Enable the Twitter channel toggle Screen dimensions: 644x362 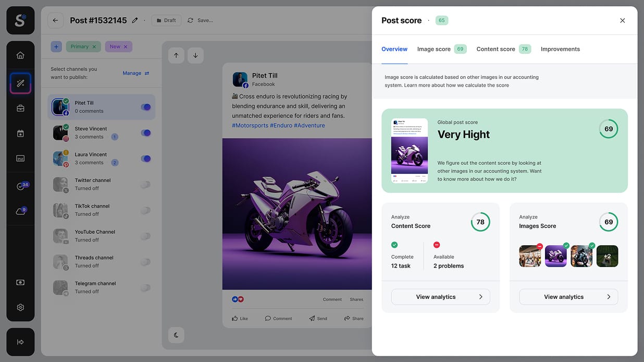pos(146,185)
